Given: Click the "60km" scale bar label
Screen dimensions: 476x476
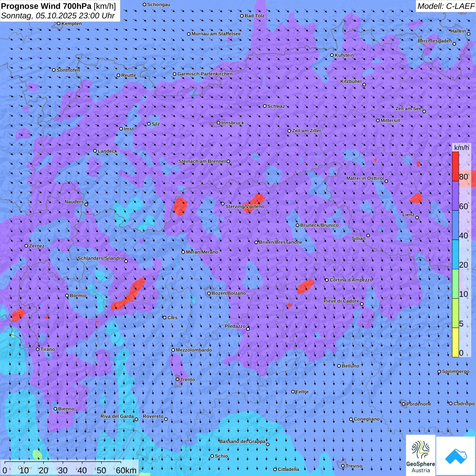Looking at the screenshot, I should [x=126, y=471].
